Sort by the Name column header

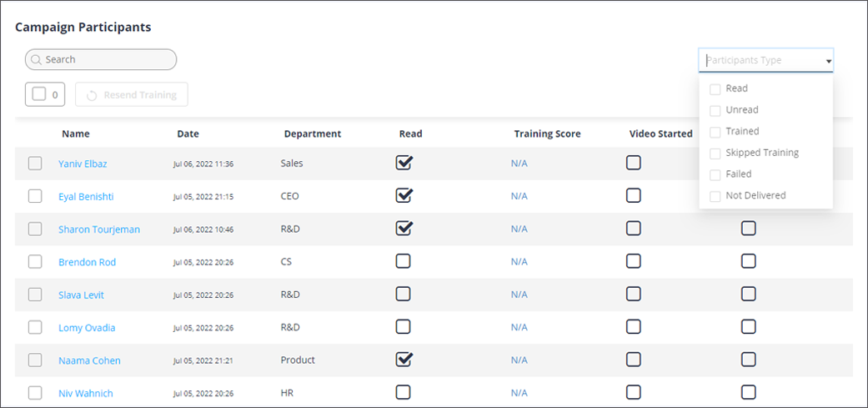point(76,133)
